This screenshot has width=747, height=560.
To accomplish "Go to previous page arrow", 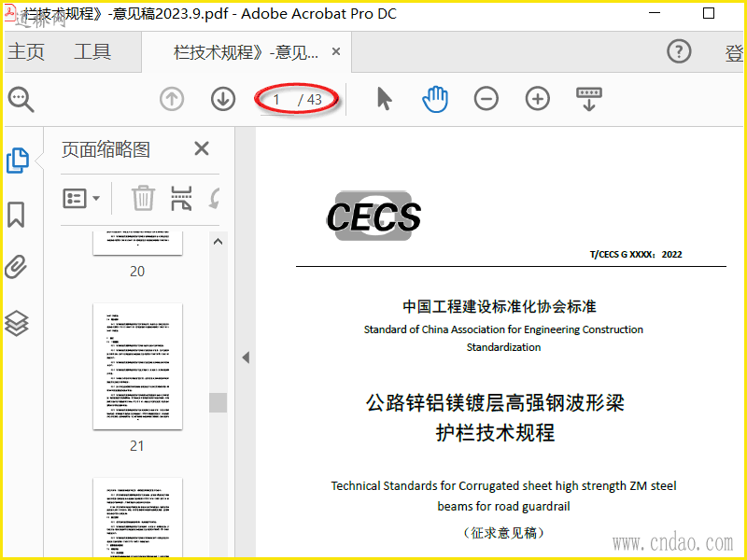I will click(x=172, y=99).
